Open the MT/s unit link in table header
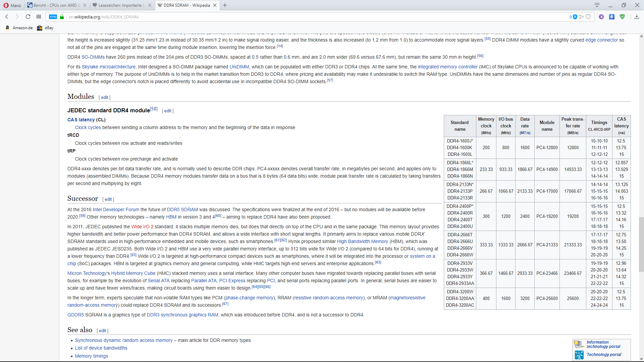Screen dimensions: 644x362 (525, 133)
